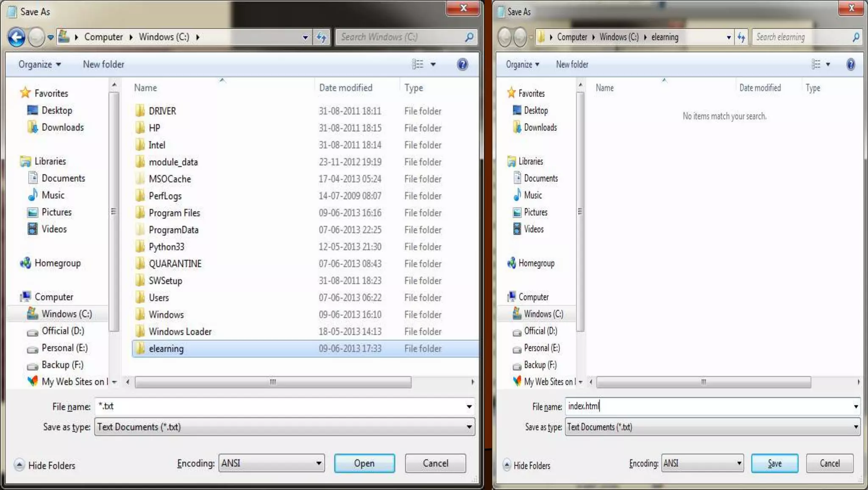
Task: Click search magnifier in right dialog
Action: (856, 37)
